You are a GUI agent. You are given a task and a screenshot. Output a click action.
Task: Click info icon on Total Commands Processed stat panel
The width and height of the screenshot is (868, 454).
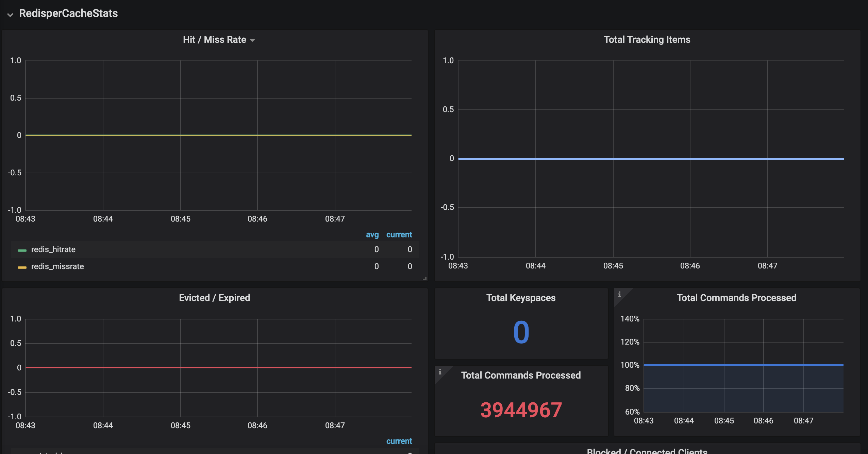coord(440,372)
